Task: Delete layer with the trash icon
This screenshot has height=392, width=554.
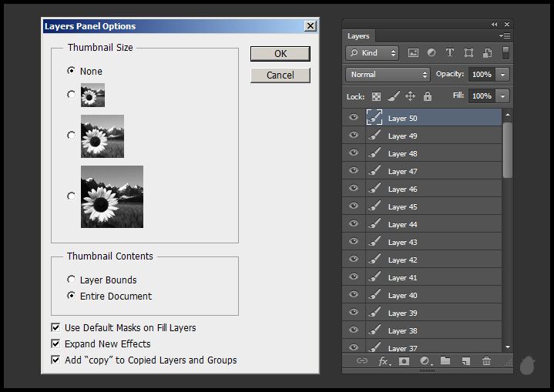Action: click(x=486, y=360)
